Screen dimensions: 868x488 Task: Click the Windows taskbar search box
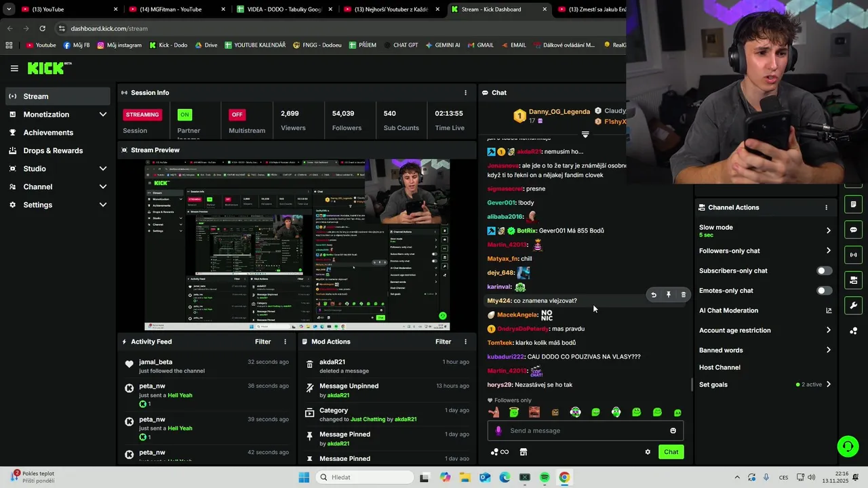tap(364, 477)
